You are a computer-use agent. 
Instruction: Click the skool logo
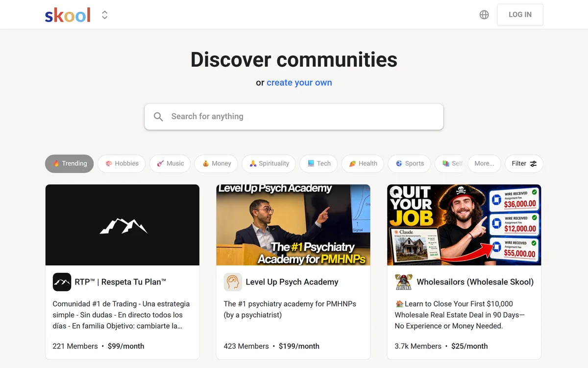click(x=68, y=15)
